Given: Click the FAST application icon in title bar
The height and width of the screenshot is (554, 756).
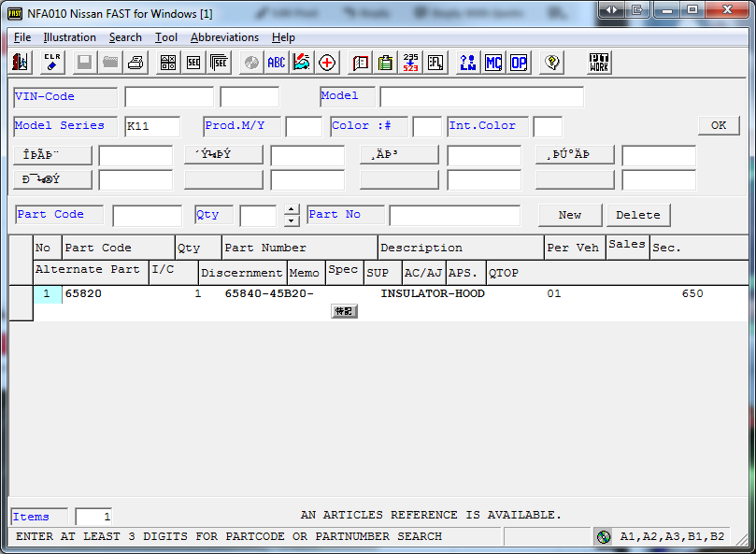Looking at the screenshot, I should [x=15, y=13].
